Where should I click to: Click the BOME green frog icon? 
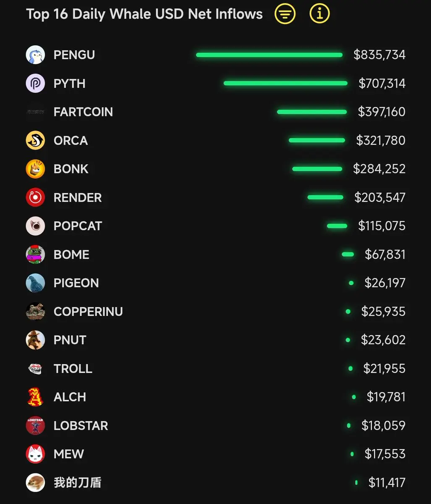pyautogui.click(x=35, y=255)
